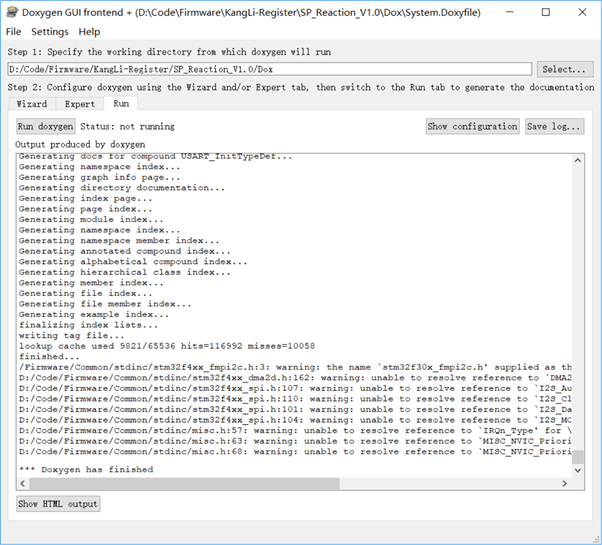Click the 'Generating alphabetical compound index...' line

pyautogui.click(x=133, y=261)
